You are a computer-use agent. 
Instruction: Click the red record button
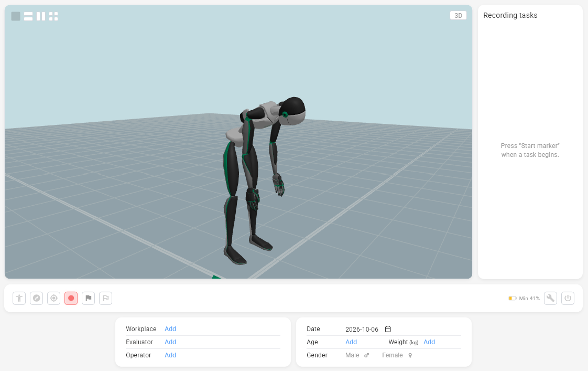(x=71, y=298)
